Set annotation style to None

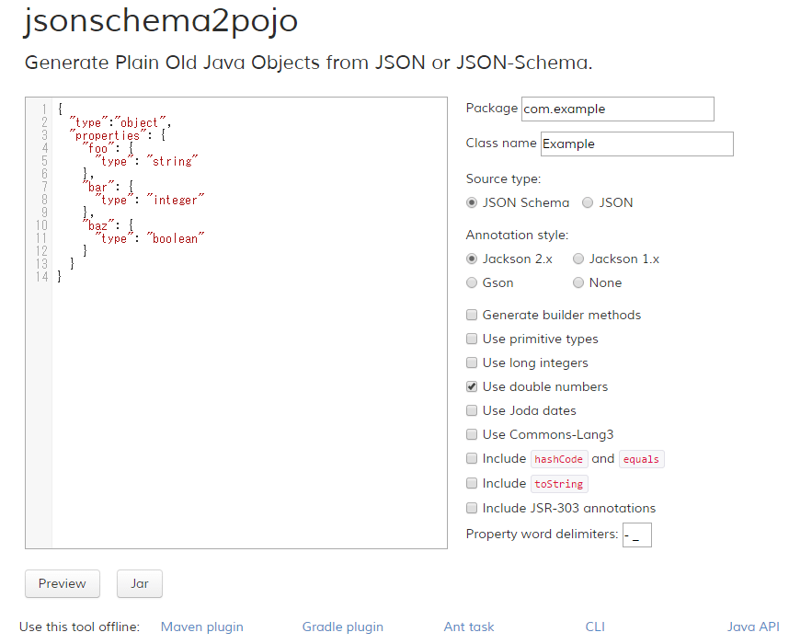pyautogui.click(x=578, y=282)
